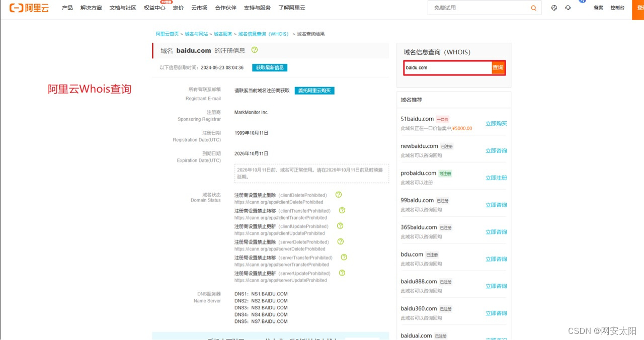This screenshot has width=644, height=340.
Task: Open the serverUpdateProhibited icann.org link
Action: (281, 280)
